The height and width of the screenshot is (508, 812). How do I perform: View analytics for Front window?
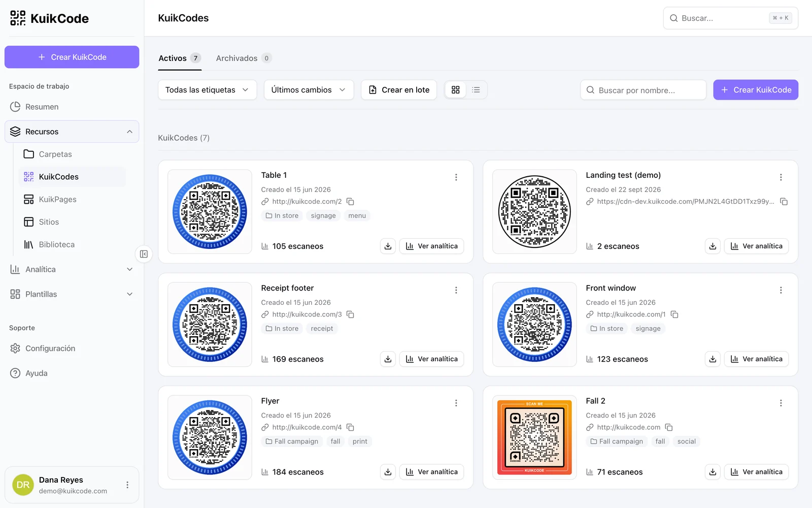coord(756,359)
